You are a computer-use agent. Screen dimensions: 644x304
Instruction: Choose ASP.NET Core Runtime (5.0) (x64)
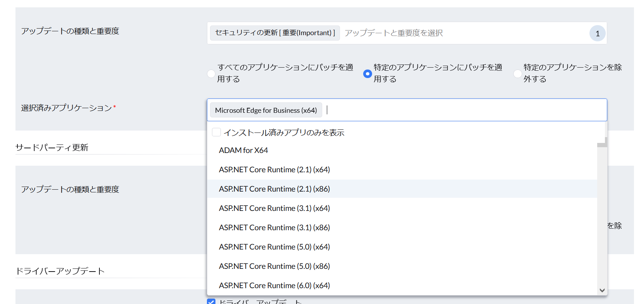(x=274, y=247)
